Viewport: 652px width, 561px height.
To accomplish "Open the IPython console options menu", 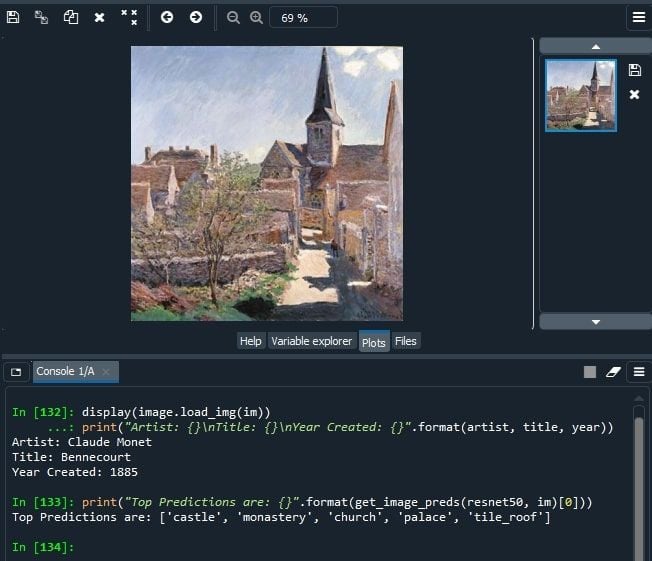I will pyautogui.click(x=638, y=372).
